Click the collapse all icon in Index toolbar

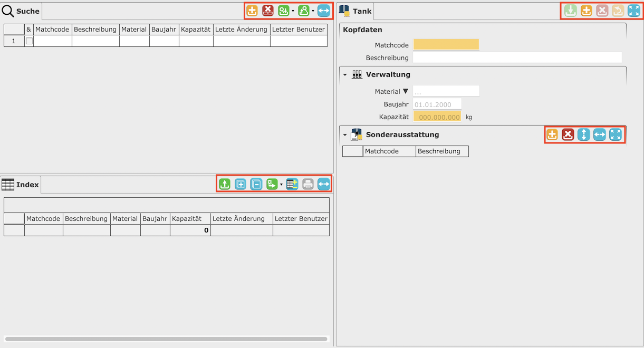pos(256,184)
